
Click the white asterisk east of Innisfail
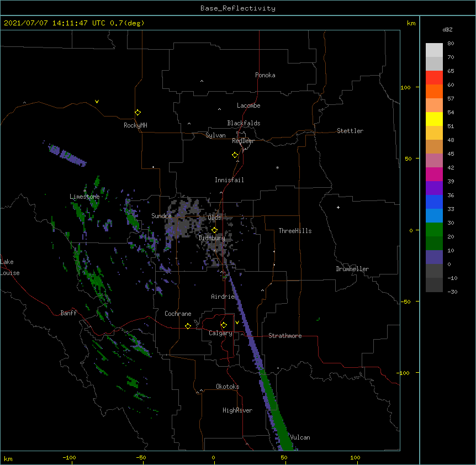coord(277,167)
